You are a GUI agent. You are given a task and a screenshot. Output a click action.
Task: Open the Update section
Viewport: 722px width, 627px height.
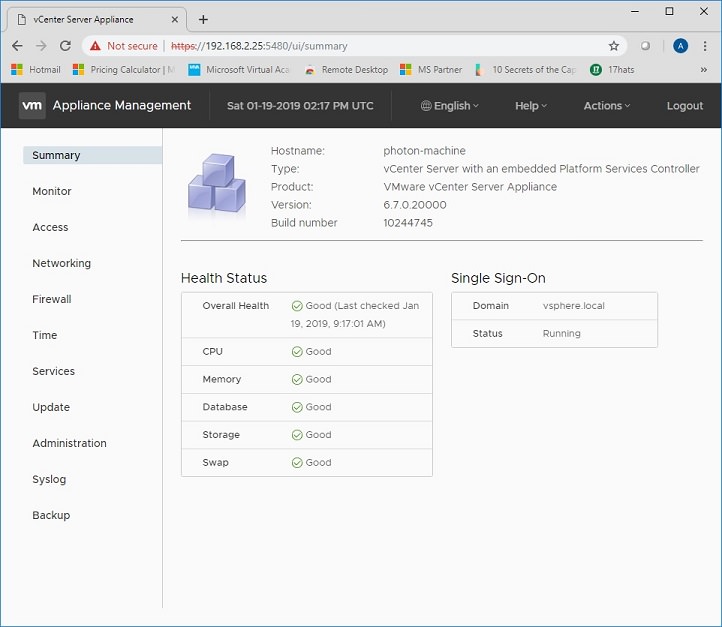(51, 407)
